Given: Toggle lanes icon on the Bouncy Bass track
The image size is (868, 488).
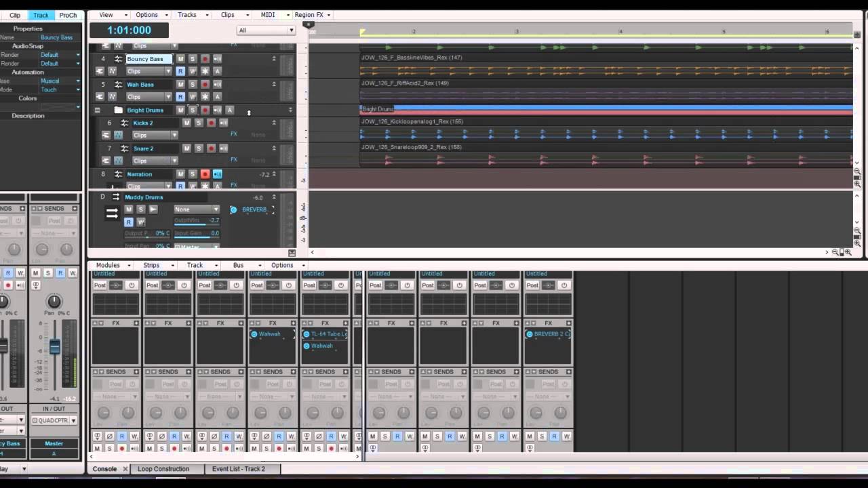Looking at the screenshot, I should pyautogui.click(x=100, y=71).
